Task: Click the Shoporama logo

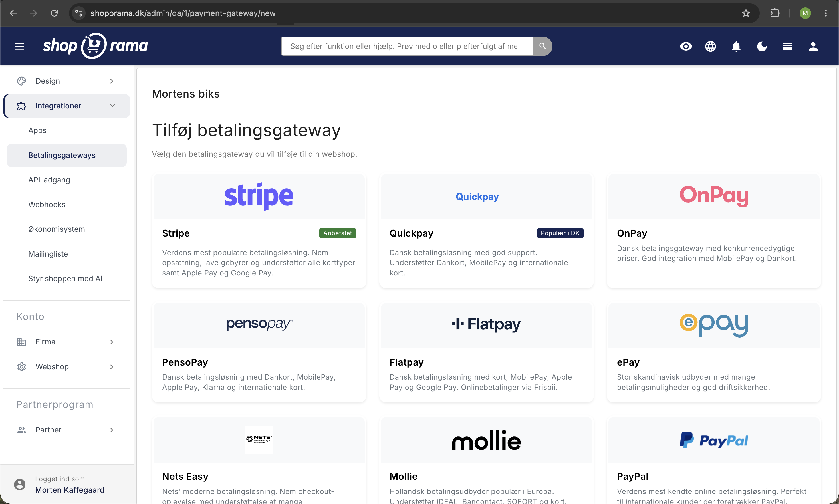Action: [x=95, y=46]
